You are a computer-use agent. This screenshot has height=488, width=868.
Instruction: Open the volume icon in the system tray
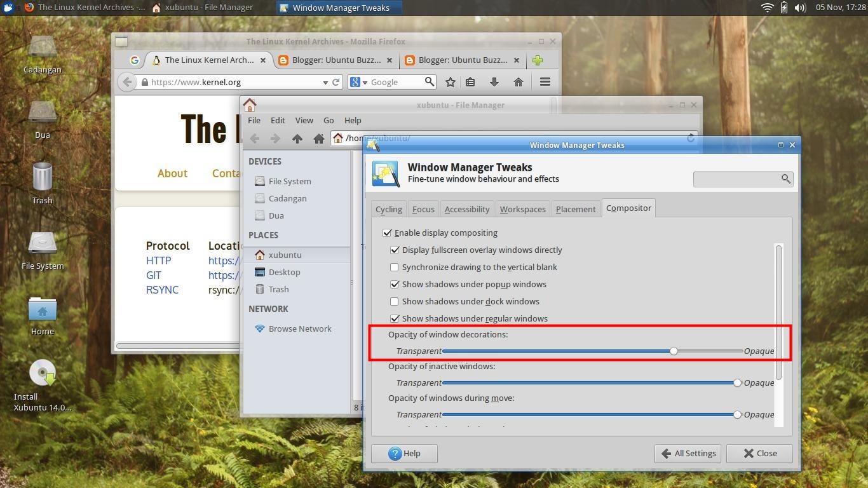pyautogui.click(x=799, y=7)
